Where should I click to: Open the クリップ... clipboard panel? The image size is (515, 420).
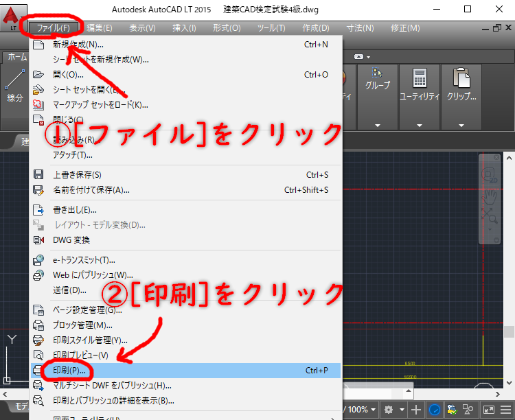tap(461, 84)
